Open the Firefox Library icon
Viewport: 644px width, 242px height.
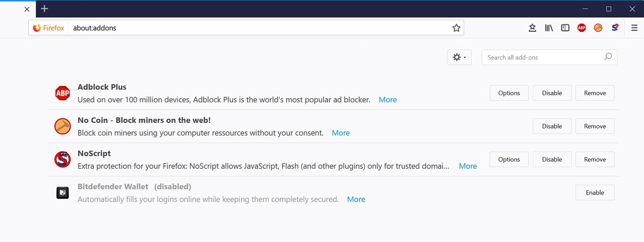549,27
